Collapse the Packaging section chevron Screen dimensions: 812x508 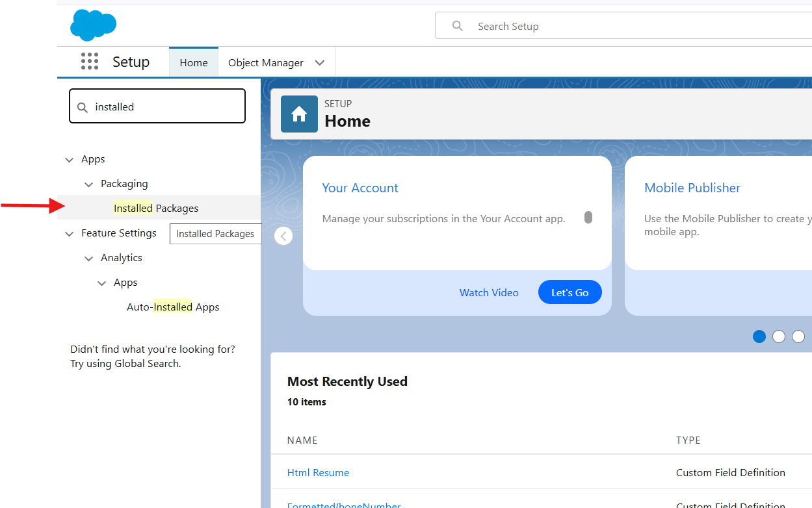pos(89,184)
